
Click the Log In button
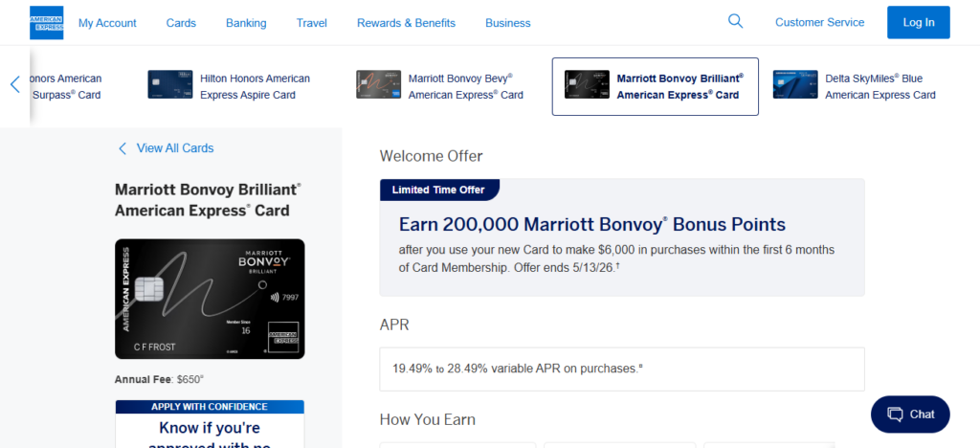click(918, 22)
